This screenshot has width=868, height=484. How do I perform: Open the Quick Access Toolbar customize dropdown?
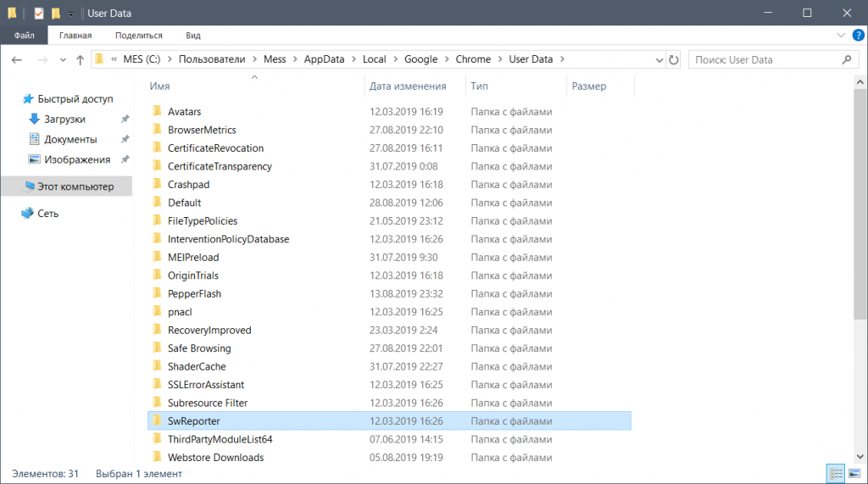pyautogui.click(x=71, y=14)
